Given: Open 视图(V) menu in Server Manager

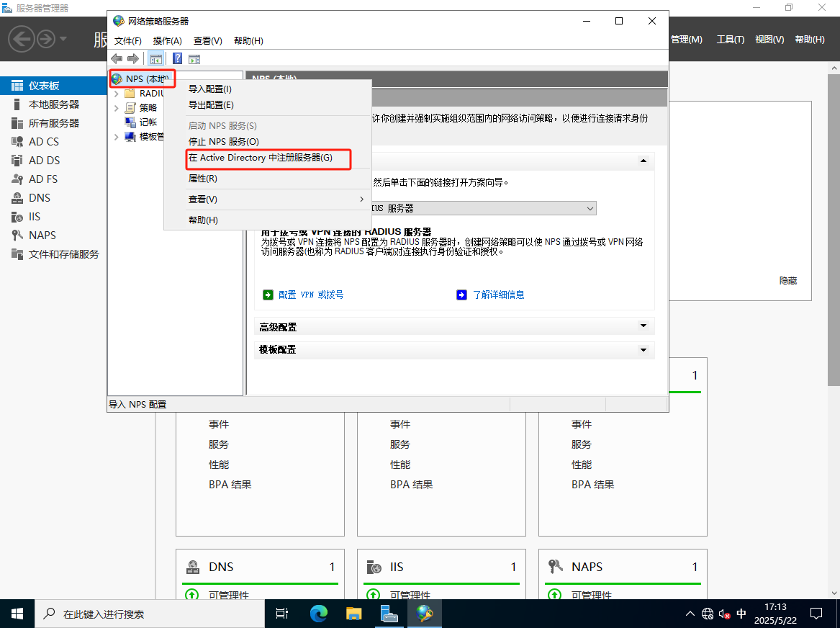Looking at the screenshot, I should [770, 40].
